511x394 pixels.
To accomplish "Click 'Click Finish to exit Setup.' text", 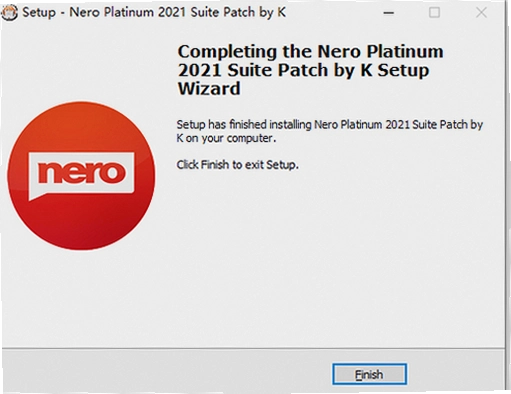I will 237,164.
